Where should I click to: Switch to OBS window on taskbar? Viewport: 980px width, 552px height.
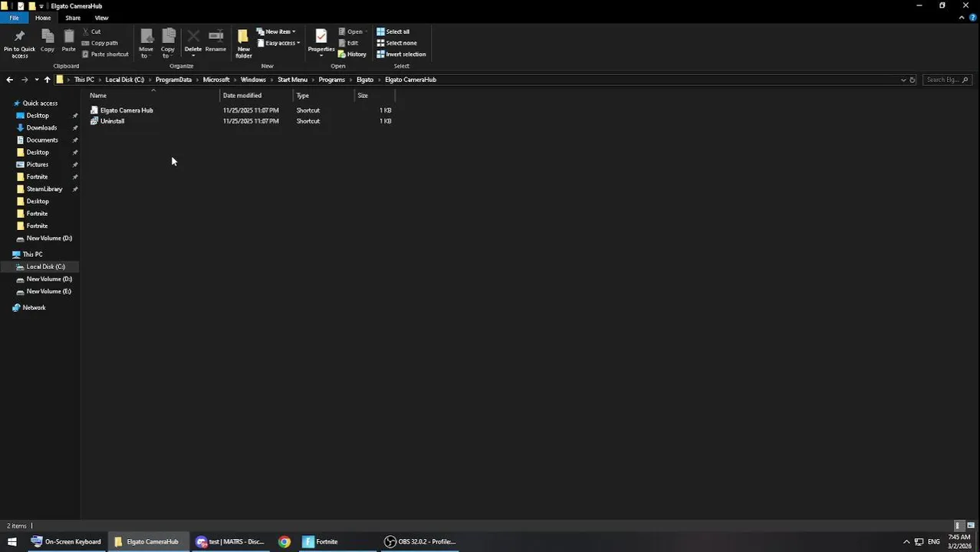pyautogui.click(x=420, y=542)
